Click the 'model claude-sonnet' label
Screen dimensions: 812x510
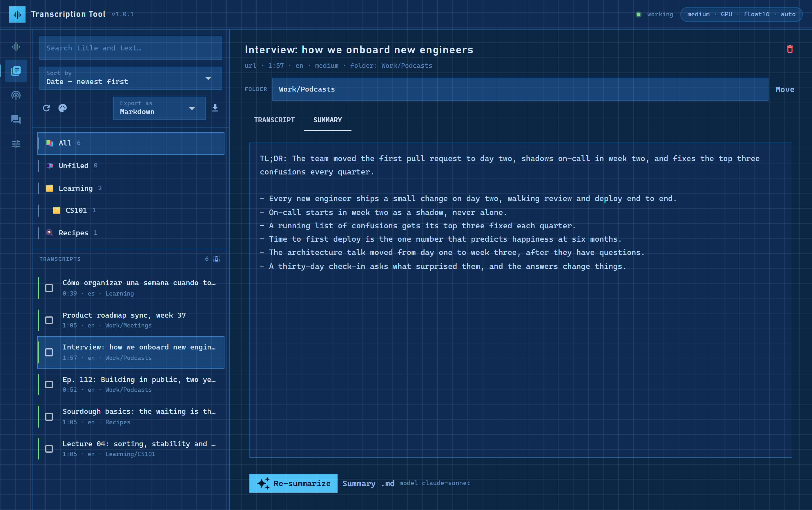[435, 483]
